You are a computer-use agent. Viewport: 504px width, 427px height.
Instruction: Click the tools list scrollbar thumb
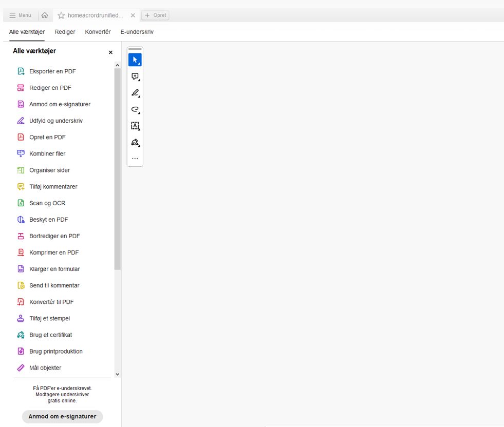117,169
